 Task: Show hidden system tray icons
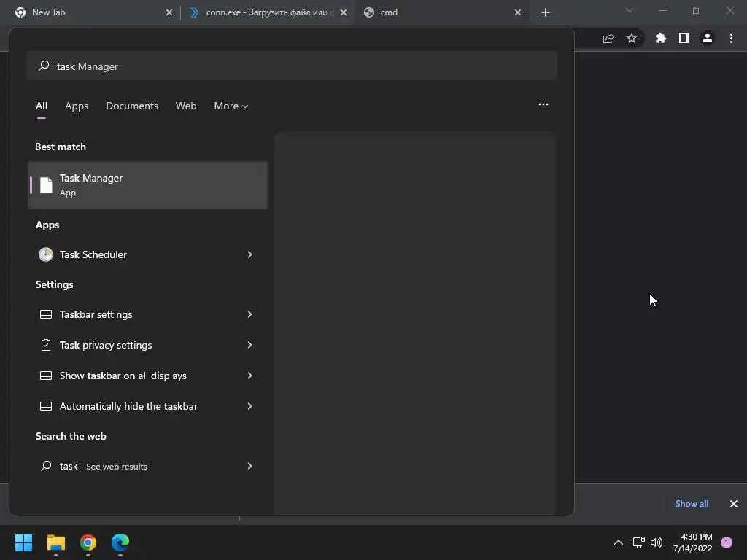[619, 542]
